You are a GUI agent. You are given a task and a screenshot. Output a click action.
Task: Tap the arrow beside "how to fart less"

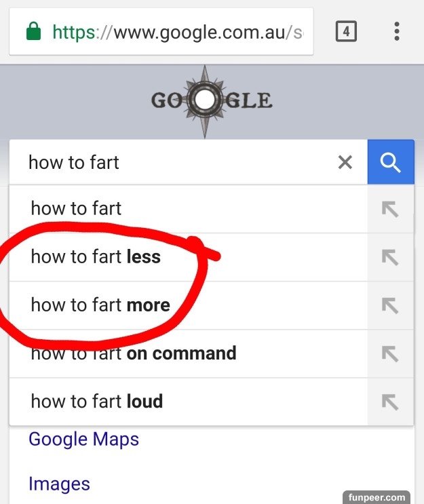[x=390, y=257]
